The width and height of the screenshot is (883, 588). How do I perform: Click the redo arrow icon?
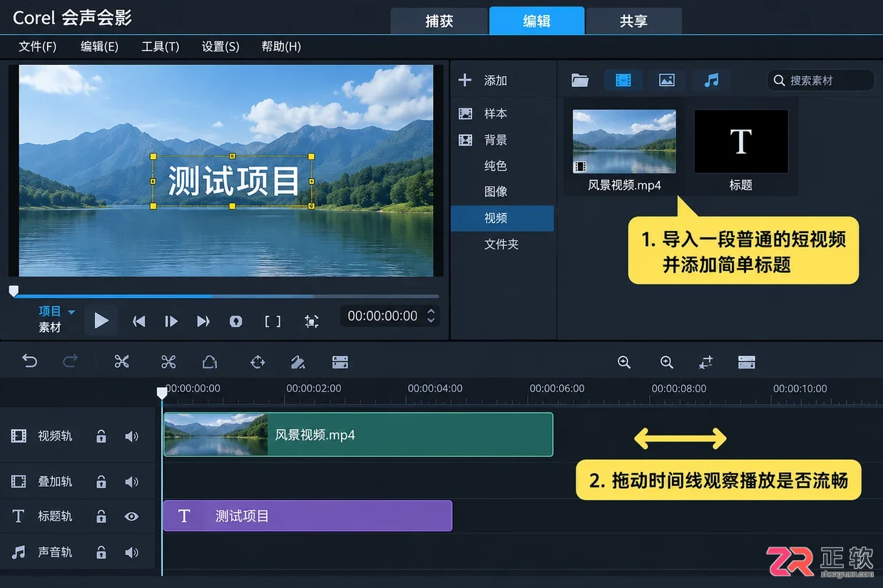point(70,361)
